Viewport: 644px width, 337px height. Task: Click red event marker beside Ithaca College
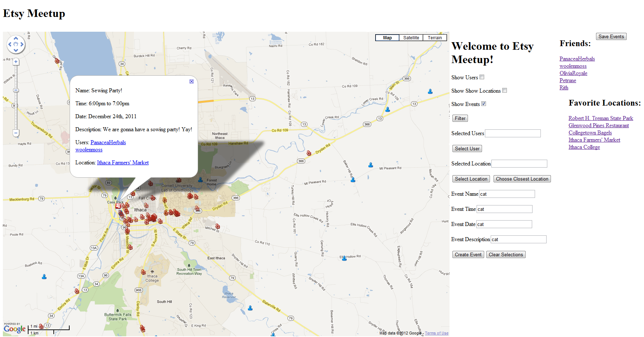click(x=143, y=272)
